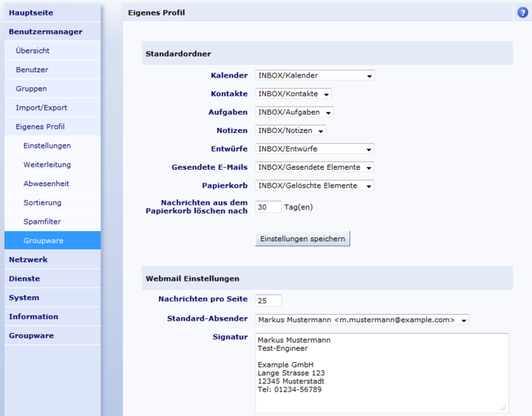Click Einstellungen speichern button
Screen dimensions: 532x416
[x=303, y=239]
